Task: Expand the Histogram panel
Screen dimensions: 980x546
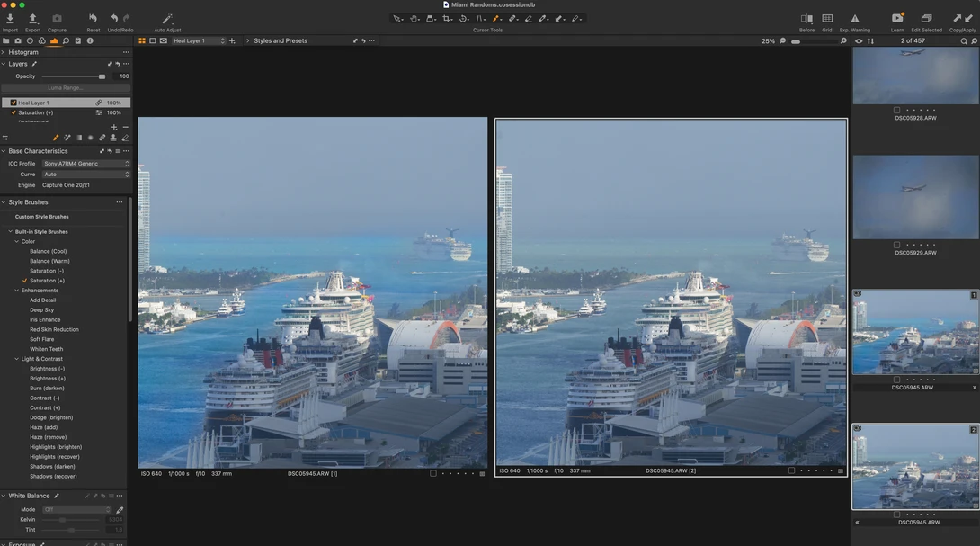Action: pyautogui.click(x=3, y=52)
